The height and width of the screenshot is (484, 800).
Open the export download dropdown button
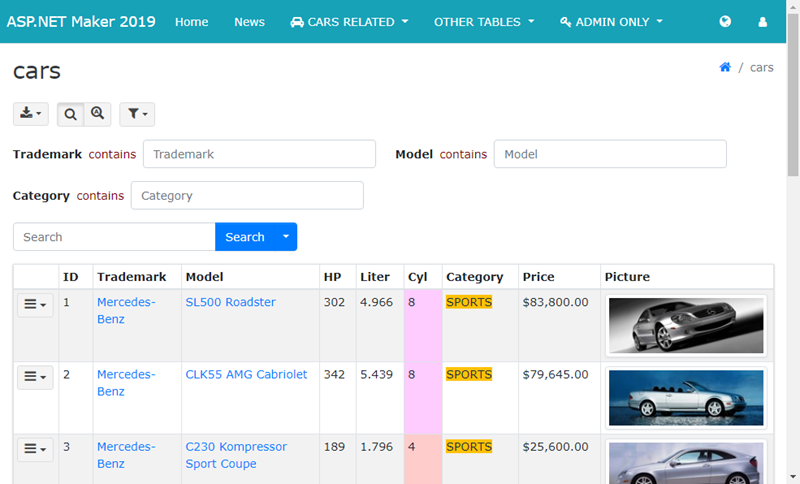click(31, 114)
